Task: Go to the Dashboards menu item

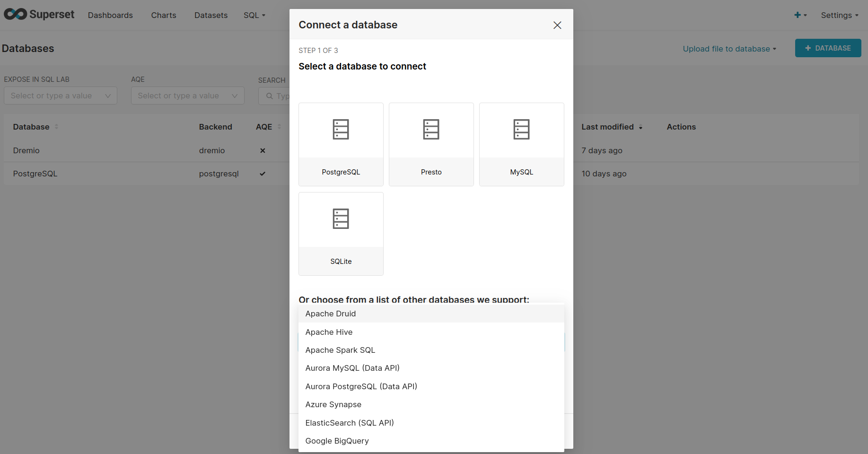Action: (110, 15)
